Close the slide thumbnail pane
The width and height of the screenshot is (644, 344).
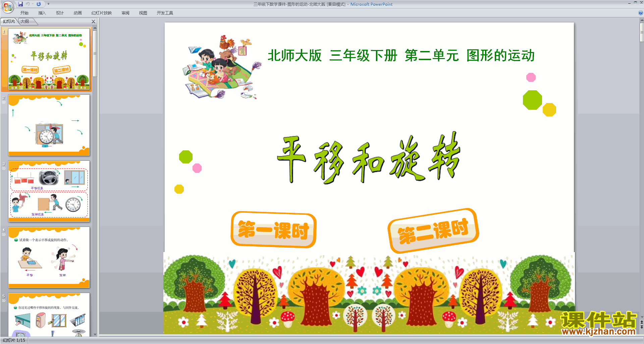click(94, 21)
